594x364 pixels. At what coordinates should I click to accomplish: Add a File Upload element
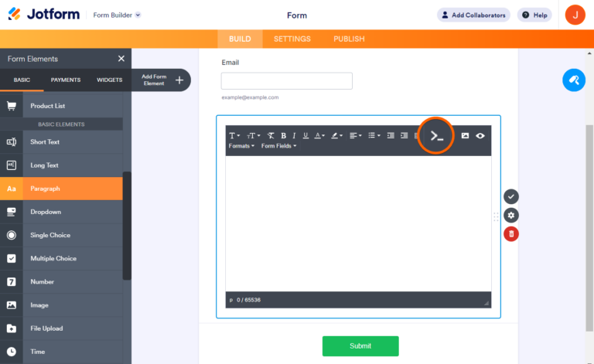pyautogui.click(x=61, y=328)
